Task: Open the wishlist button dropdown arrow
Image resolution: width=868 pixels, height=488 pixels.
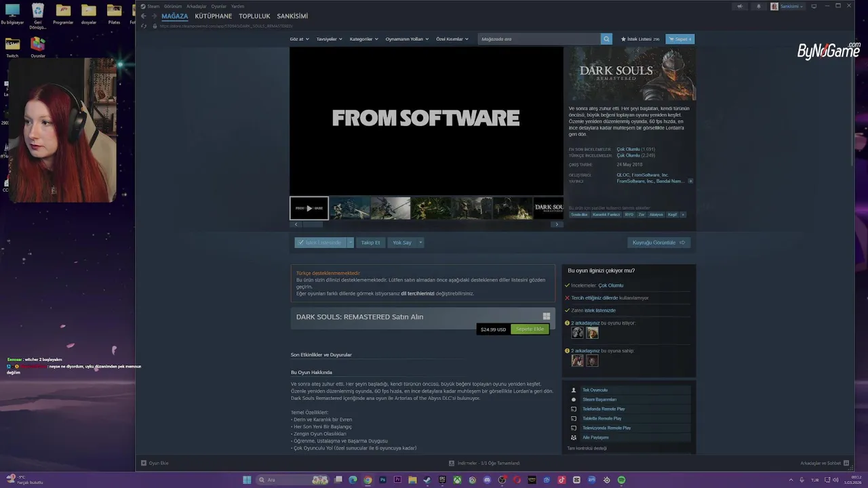Action: point(351,242)
